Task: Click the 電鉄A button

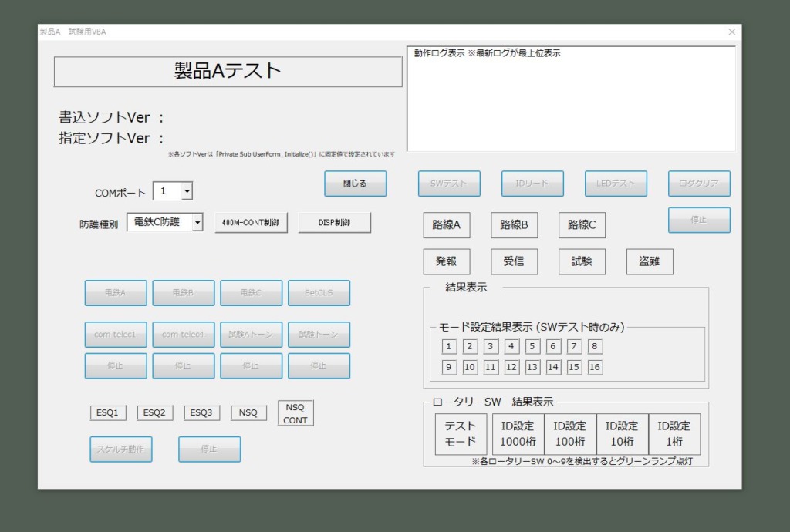Action: point(116,293)
